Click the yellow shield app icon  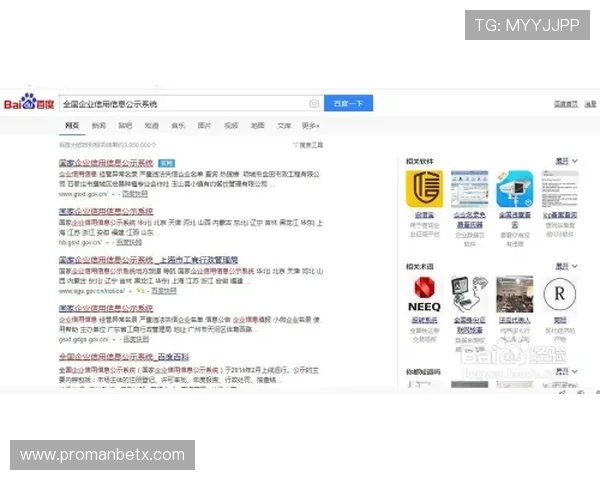click(x=424, y=189)
